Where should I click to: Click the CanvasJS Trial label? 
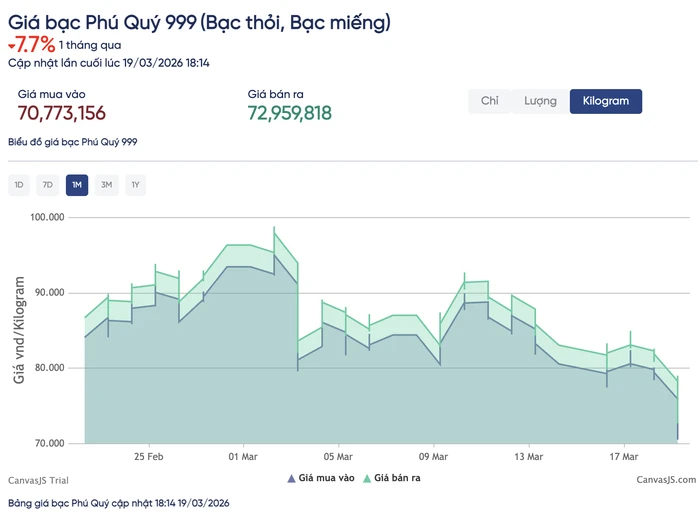[38, 480]
